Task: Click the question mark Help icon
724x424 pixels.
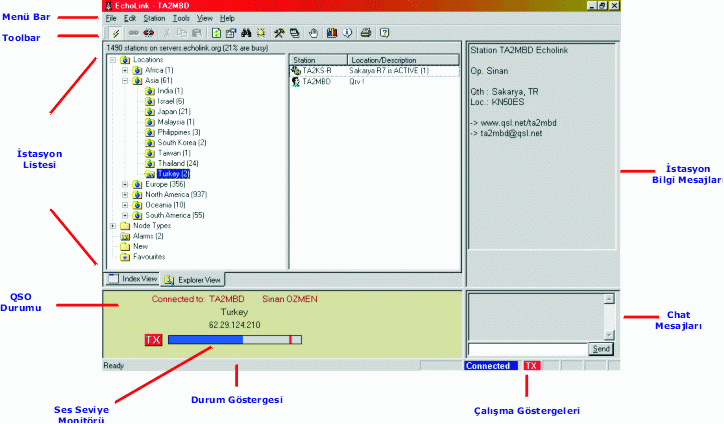Action: [384, 33]
